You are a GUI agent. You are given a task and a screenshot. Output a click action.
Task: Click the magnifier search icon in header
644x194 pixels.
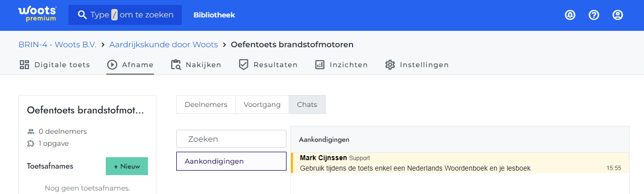82,15
